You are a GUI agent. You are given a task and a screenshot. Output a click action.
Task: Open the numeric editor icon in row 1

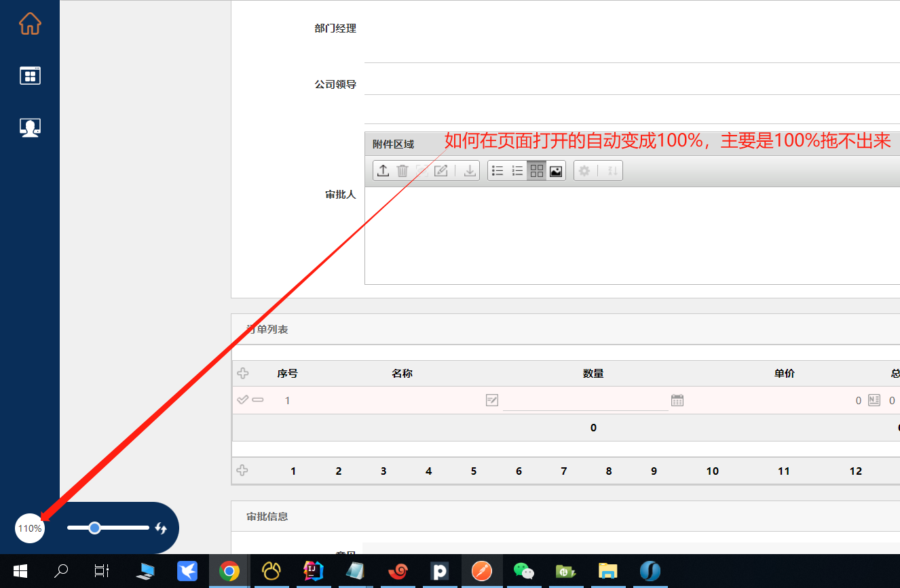coord(874,400)
